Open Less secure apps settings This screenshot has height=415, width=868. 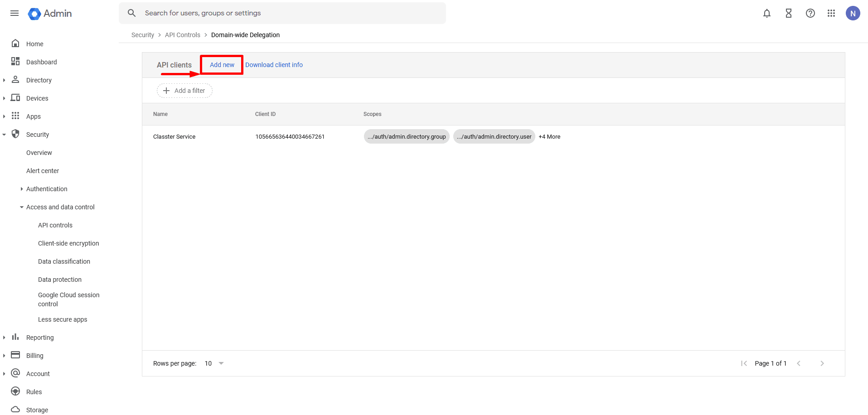(x=63, y=319)
